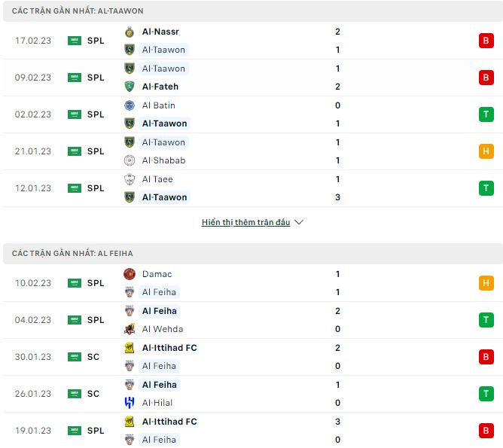Select the Al-Taawon recent matches header
Viewport: 503px width, 448px height.
click(x=78, y=11)
